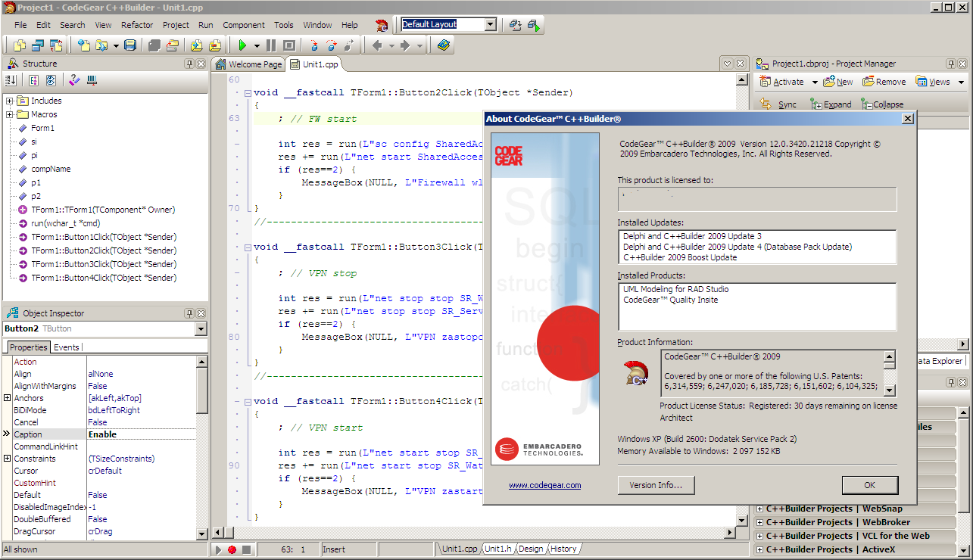973x560 pixels.
Task: Click the Version Info... button
Action: 656,485
